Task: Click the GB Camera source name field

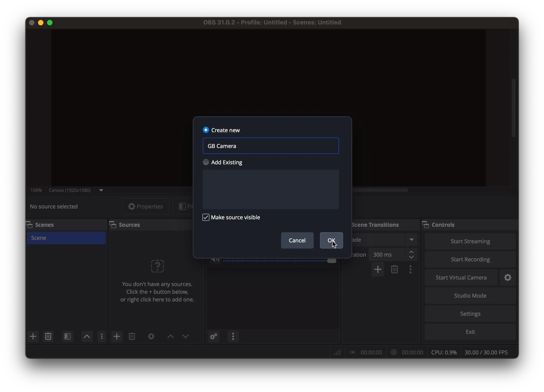Action: [271, 146]
